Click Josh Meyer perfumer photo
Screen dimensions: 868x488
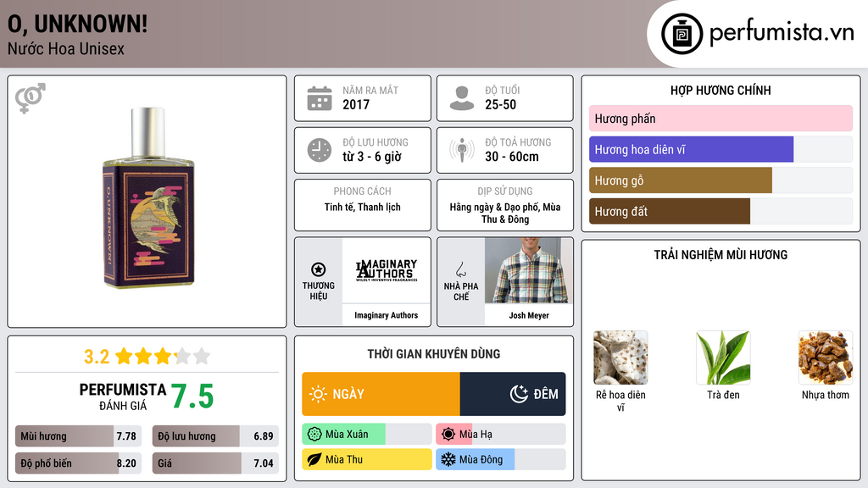(529, 270)
